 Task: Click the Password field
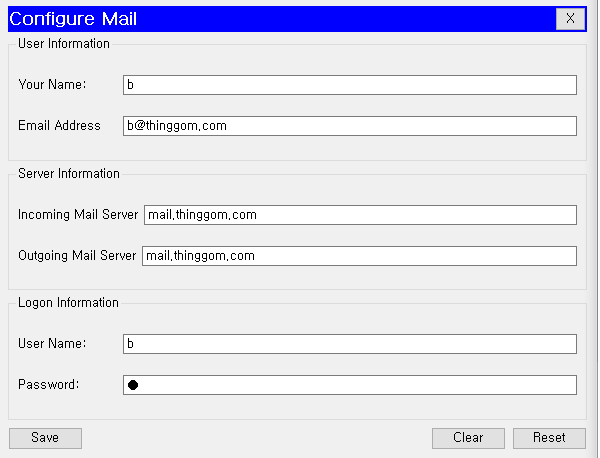pos(350,385)
